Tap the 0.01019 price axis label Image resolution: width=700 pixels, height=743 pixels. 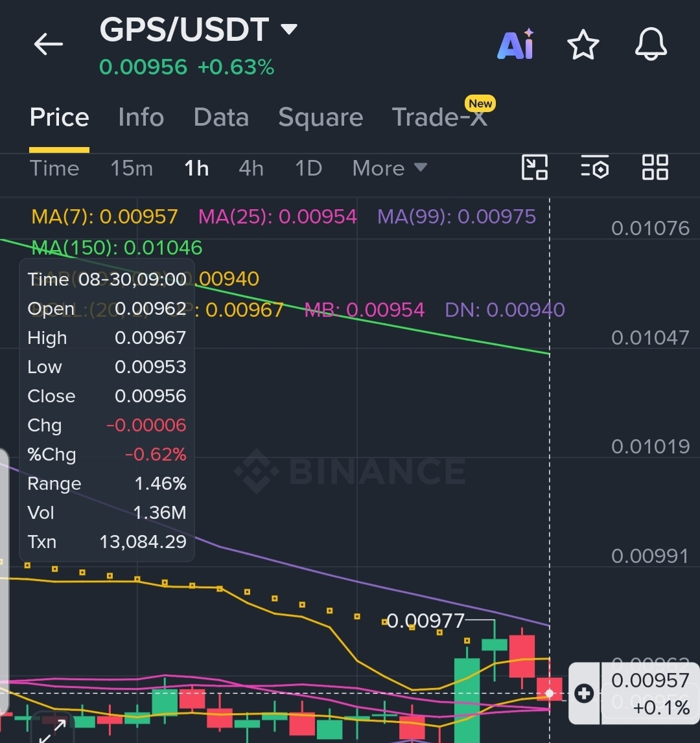(649, 446)
